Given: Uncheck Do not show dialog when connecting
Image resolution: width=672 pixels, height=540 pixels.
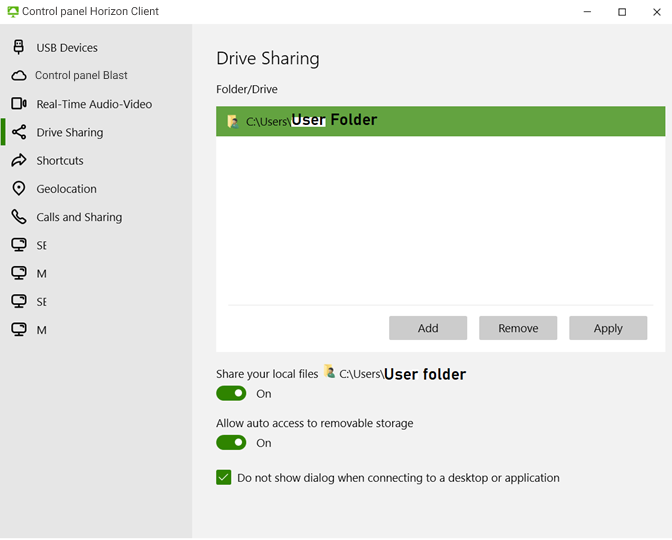Looking at the screenshot, I should point(224,478).
